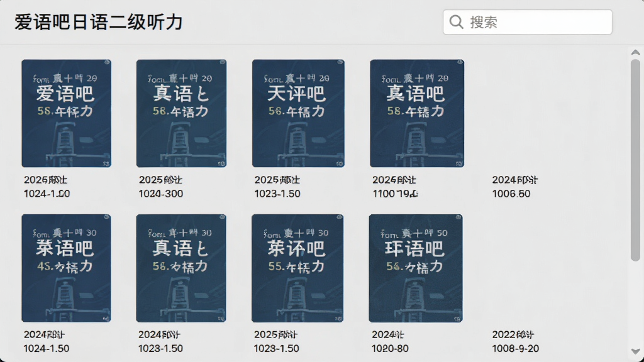Open the 天评吧 cover thumbnail
The width and height of the screenshot is (644, 362).
pos(298,113)
